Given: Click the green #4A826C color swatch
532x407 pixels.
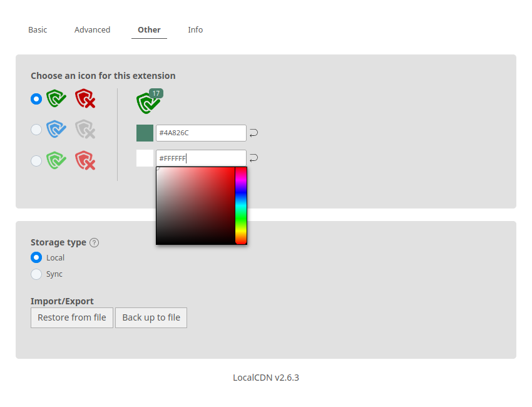Looking at the screenshot, I should tap(145, 133).
